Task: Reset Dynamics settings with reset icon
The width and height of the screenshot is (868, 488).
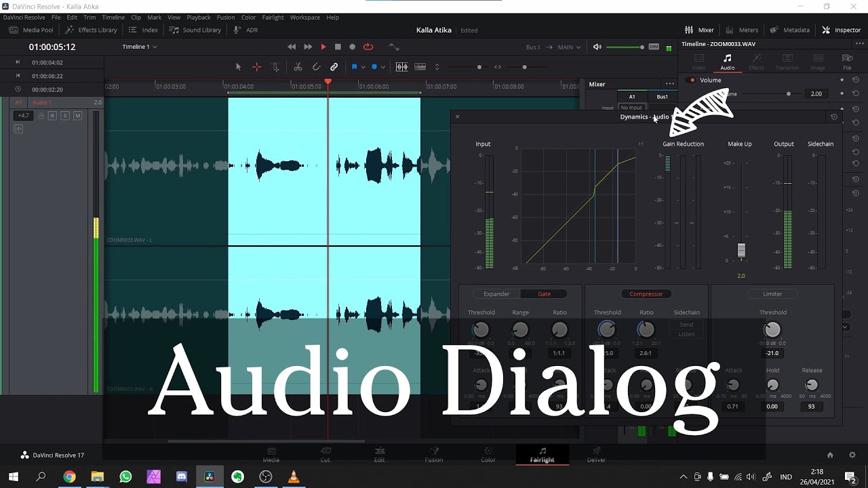Action: click(834, 117)
